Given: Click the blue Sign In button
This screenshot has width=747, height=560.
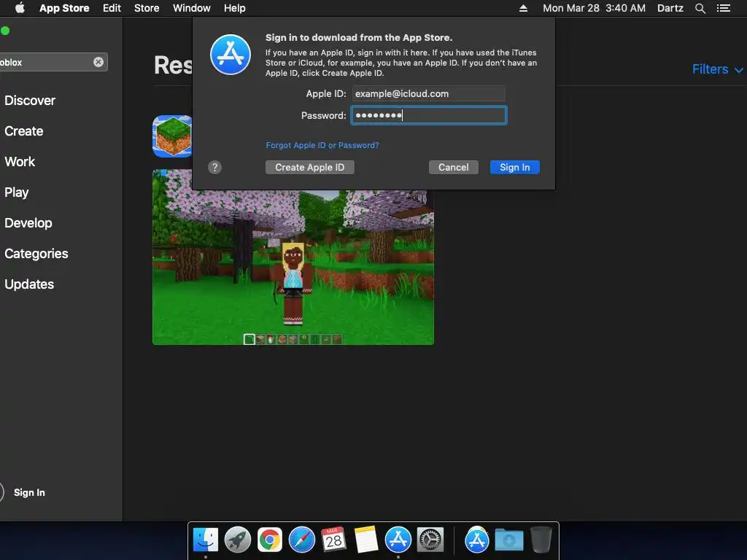Looking at the screenshot, I should (514, 167).
